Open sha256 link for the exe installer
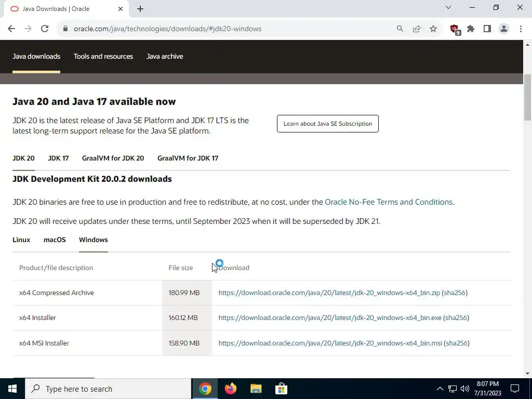Image resolution: width=532 pixels, height=399 pixels. [456, 317]
